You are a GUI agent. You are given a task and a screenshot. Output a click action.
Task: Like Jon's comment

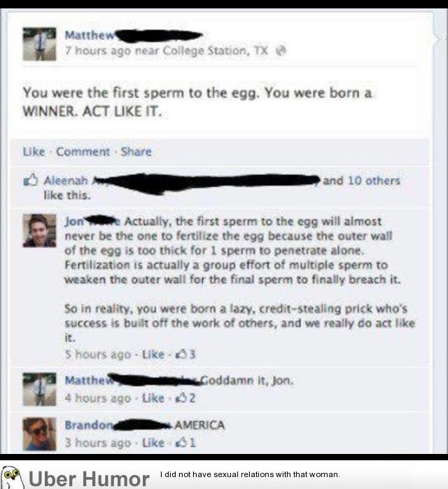coord(153,354)
